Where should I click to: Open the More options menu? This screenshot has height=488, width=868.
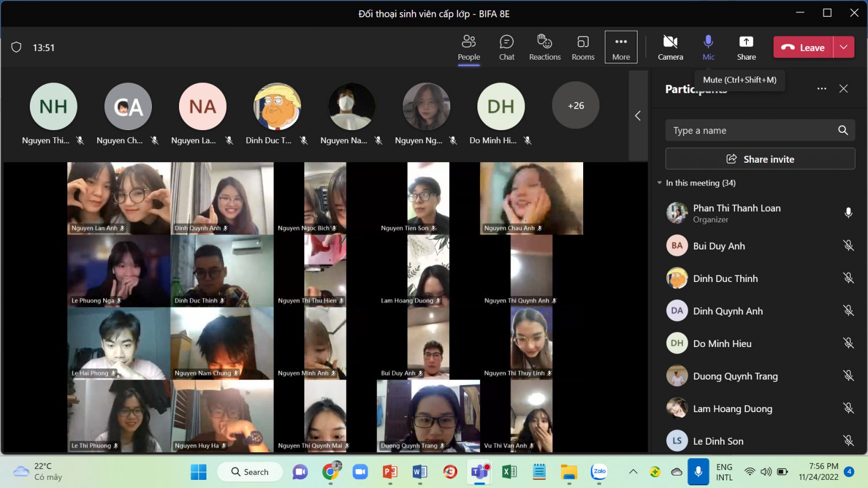(x=621, y=48)
